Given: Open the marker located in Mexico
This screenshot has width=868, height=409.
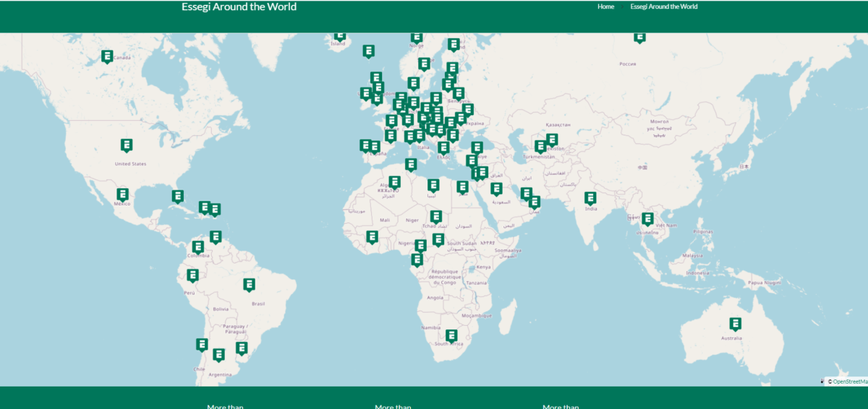Looking at the screenshot, I should pos(123,195).
